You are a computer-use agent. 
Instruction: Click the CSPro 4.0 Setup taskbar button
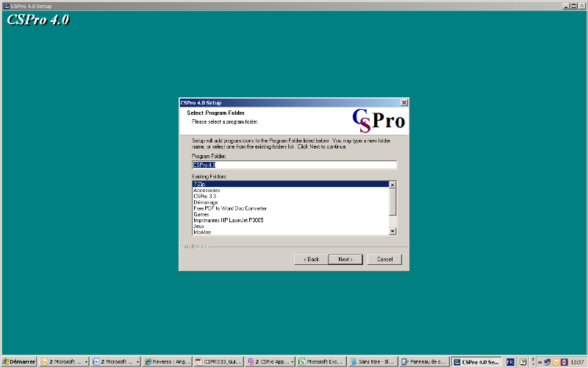pos(476,361)
